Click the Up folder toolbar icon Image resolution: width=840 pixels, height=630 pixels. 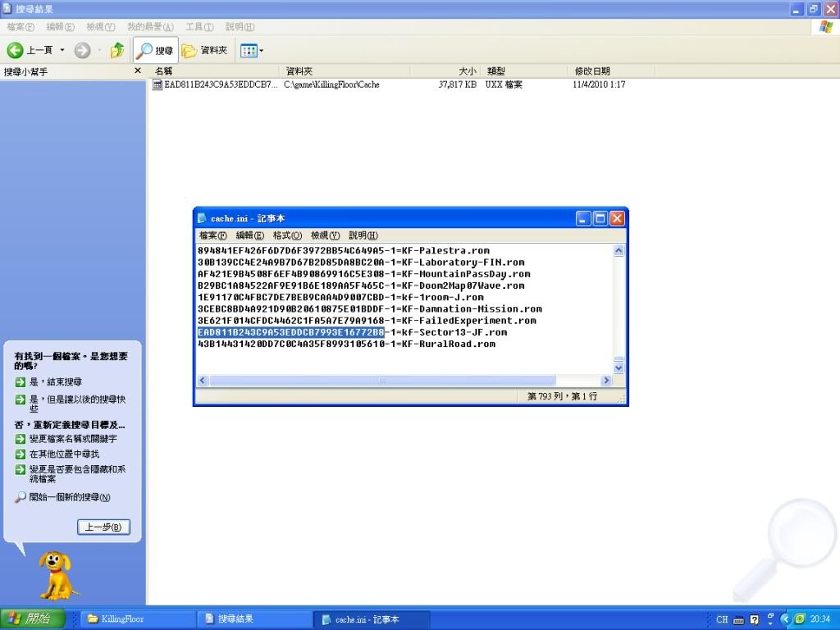(117, 50)
